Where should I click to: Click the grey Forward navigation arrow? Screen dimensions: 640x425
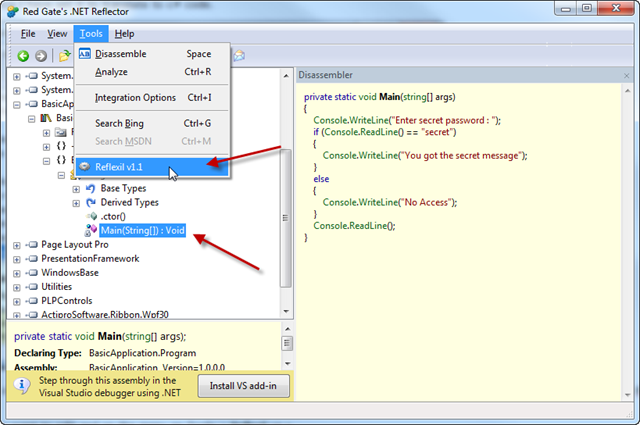point(41,56)
